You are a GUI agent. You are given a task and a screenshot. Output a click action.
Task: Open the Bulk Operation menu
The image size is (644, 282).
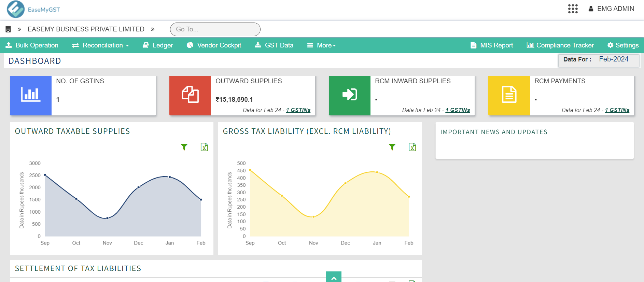(32, 45)
